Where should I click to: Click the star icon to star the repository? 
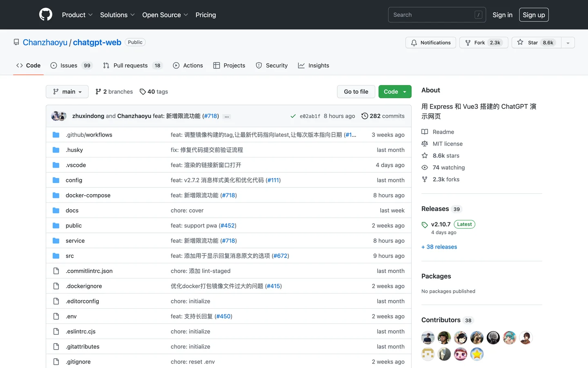coord(520,42)
